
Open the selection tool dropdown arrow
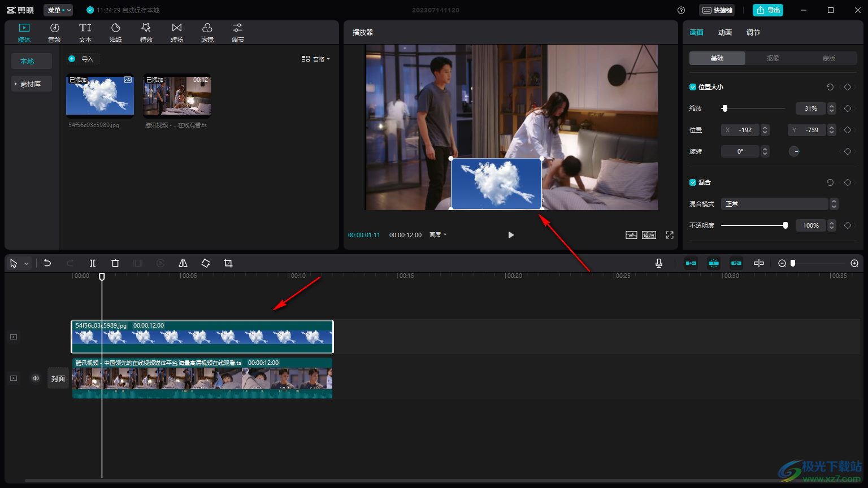[x=27, y=264]
